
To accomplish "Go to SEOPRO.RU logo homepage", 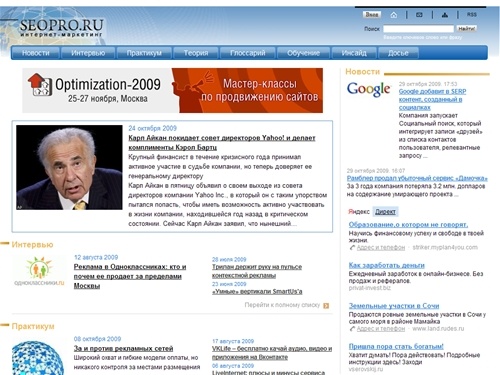I will 61,28.
